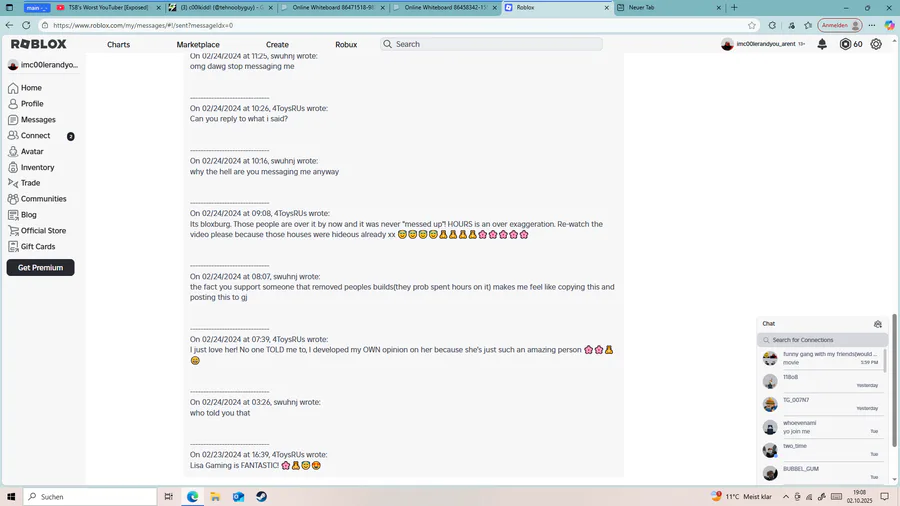The image size is (900, 506).
Task: Switch to TSB's Worst YouTuber tab
Action: pos(108,7)
